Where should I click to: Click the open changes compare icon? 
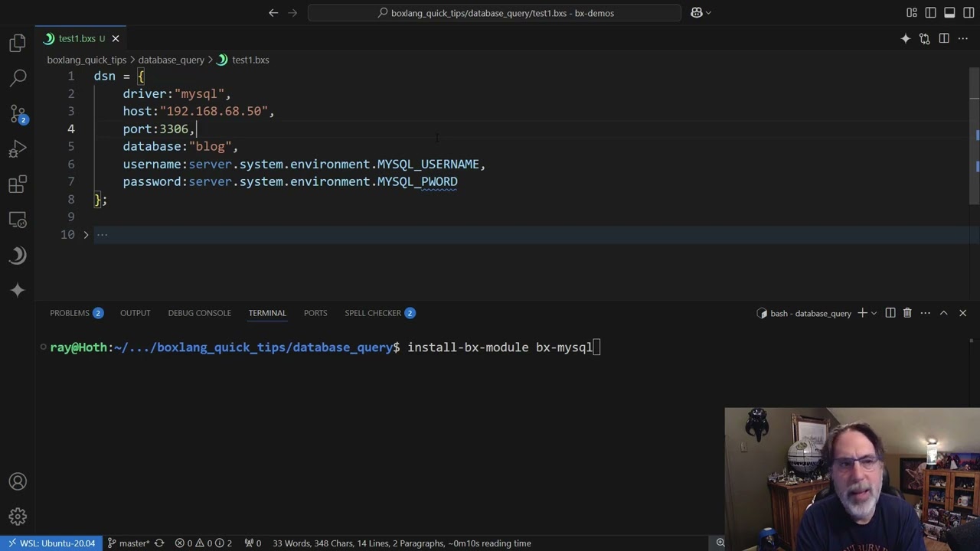click(x=924, y=38)
